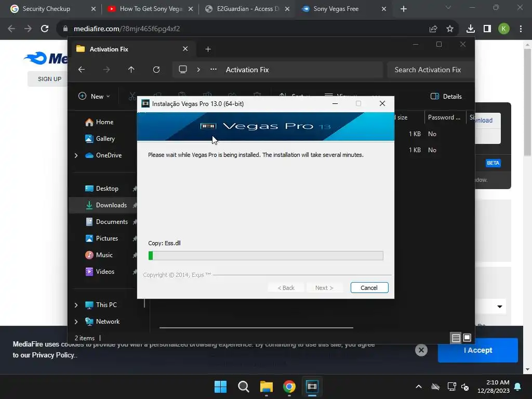Click the Privacy Policy link
The height and width of the screenshot is (399, 532).
point(54,355)
